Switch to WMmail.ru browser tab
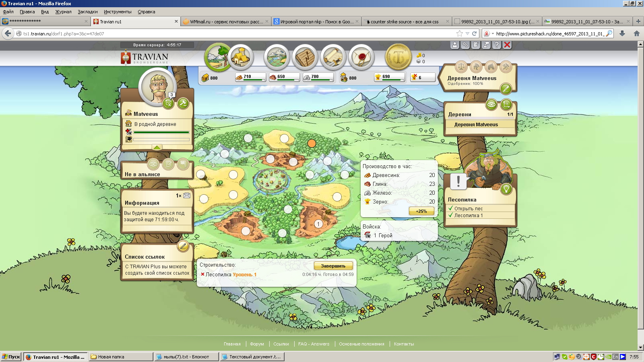This screenshot has height=362, width=644. [225, 22]
